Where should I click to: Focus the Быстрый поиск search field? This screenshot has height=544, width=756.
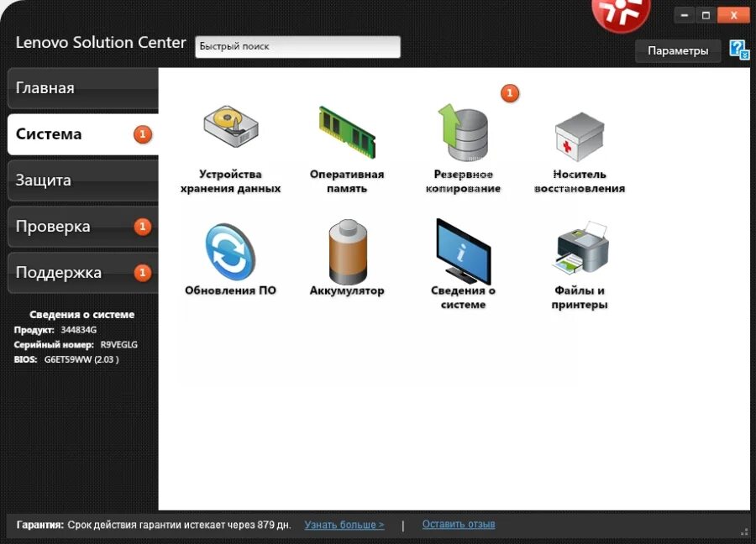(297, 47)
